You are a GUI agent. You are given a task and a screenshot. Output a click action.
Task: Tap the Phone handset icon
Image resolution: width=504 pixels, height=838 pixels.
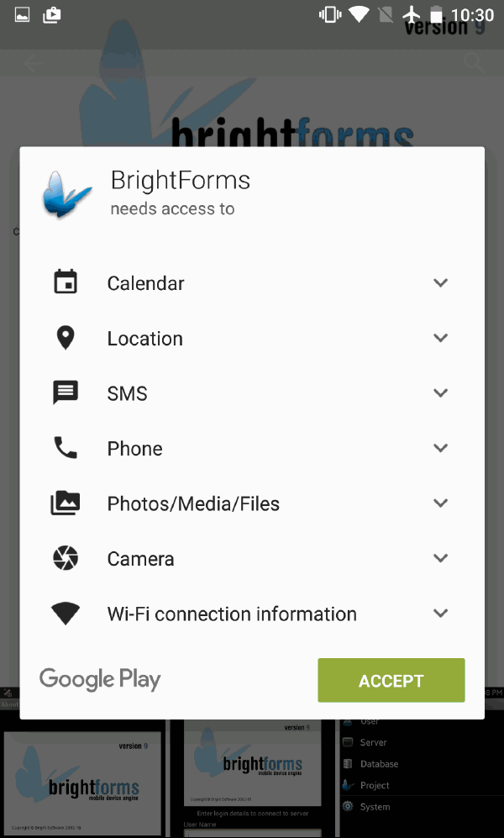(x=66, y=448)
